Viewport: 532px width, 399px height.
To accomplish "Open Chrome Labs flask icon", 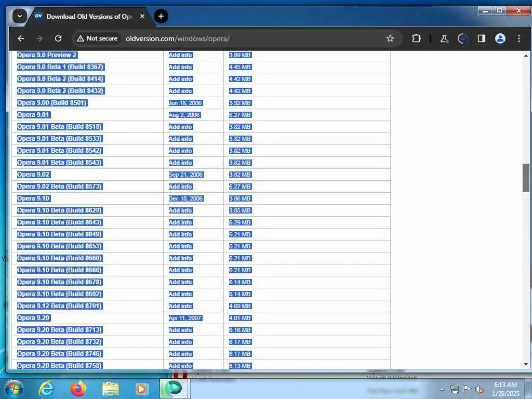I will (444, 38).
